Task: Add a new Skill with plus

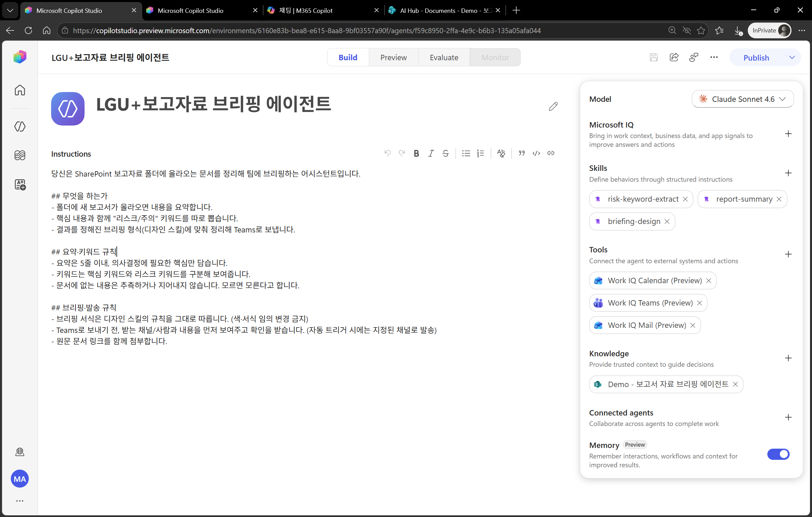Action: pos(788,173)
